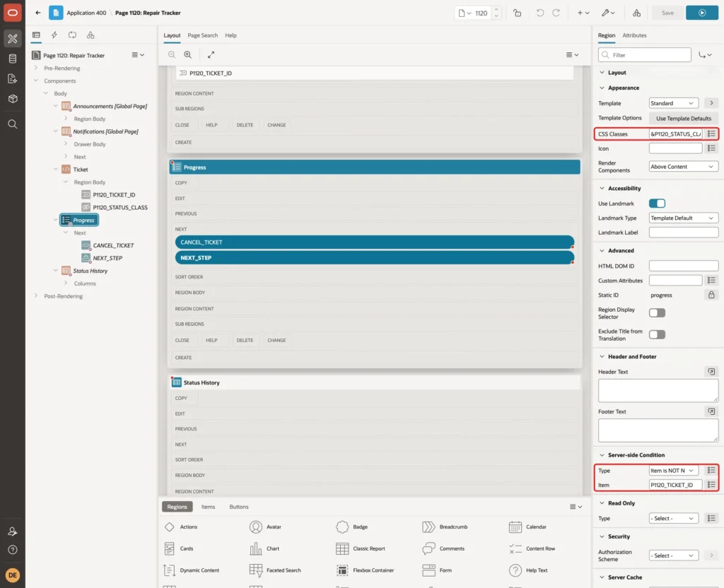Open Icon property pick list button
This screenshot has width=724, height=588.
(x=711, y=148)
